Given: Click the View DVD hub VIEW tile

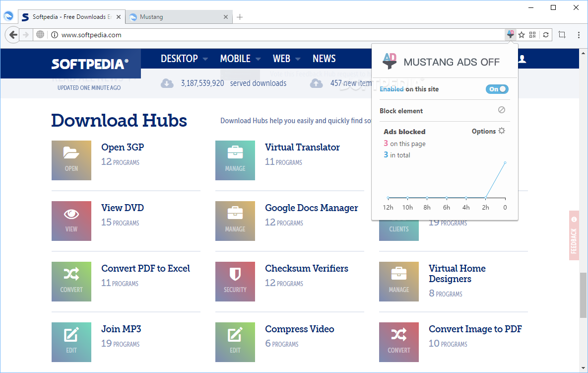Looking at the screenshot, I should click(x=71, y=221).
